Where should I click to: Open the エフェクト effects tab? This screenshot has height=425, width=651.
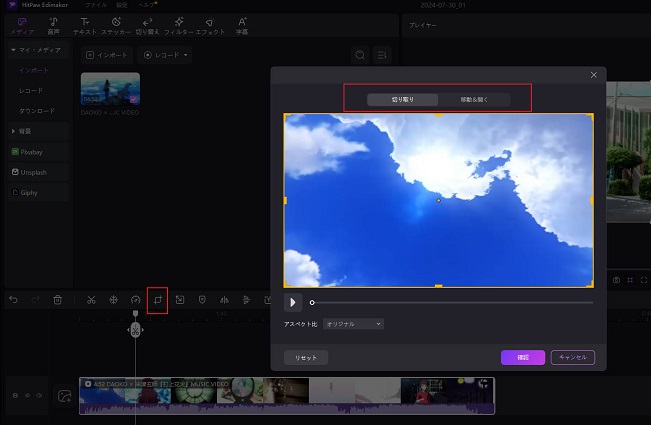click(210, 26)
